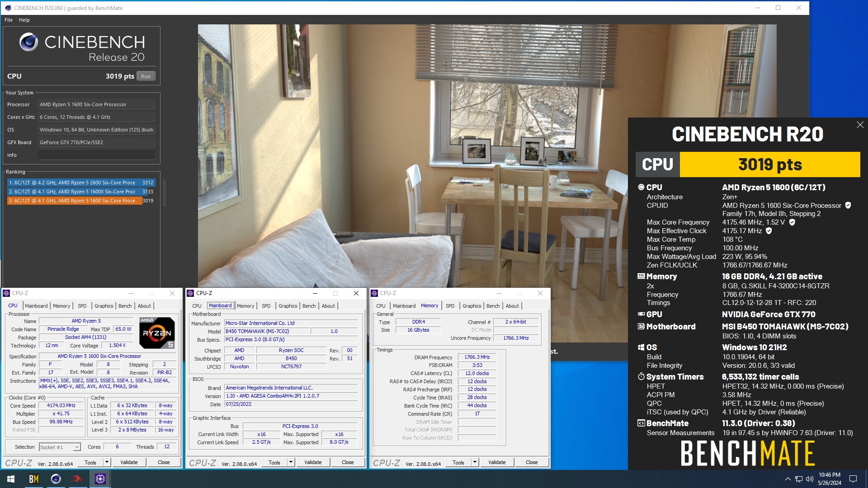
Task: Open Graphics tab in left CPU-Z window
Action: tap(104, 306)
